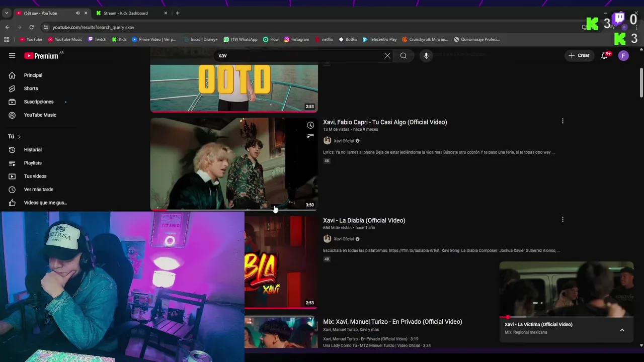This screenshot has width=644, height=362.
Task: Open the Crunchyroll bookmark
Action: 425,39
